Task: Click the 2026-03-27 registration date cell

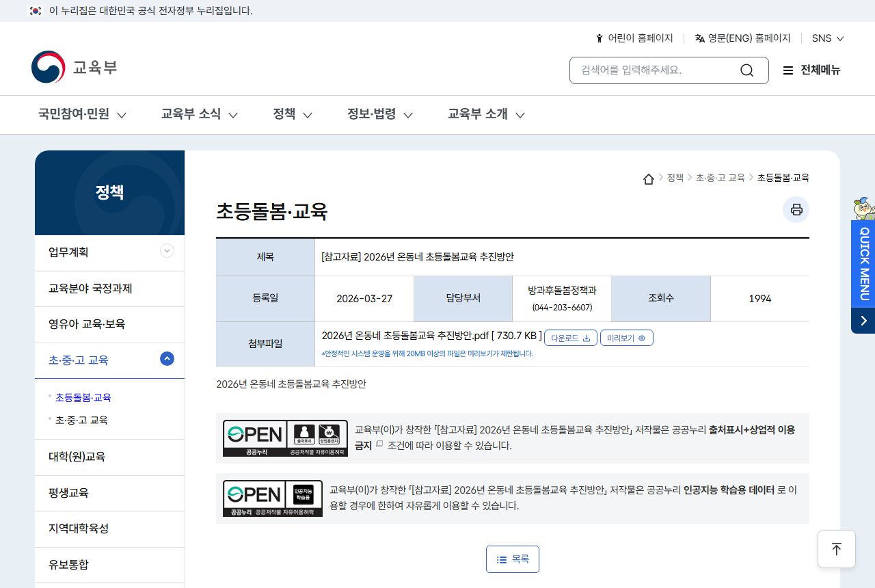Action: pyautogui.click(x=364, y=299)
